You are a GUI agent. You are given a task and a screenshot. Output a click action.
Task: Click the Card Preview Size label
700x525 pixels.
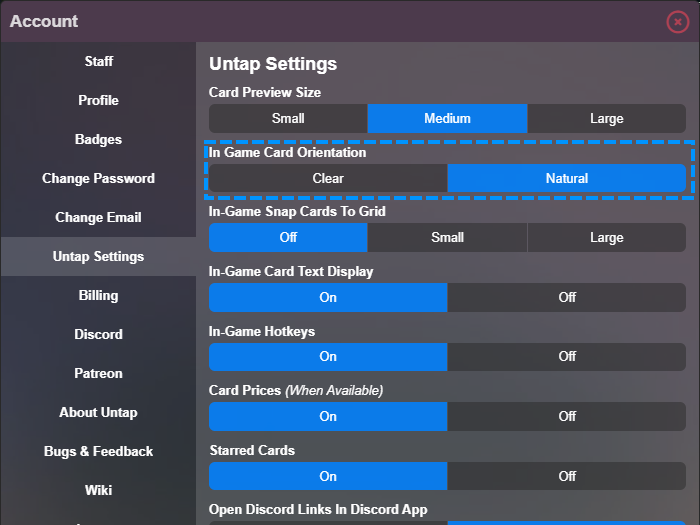(265, 92)
